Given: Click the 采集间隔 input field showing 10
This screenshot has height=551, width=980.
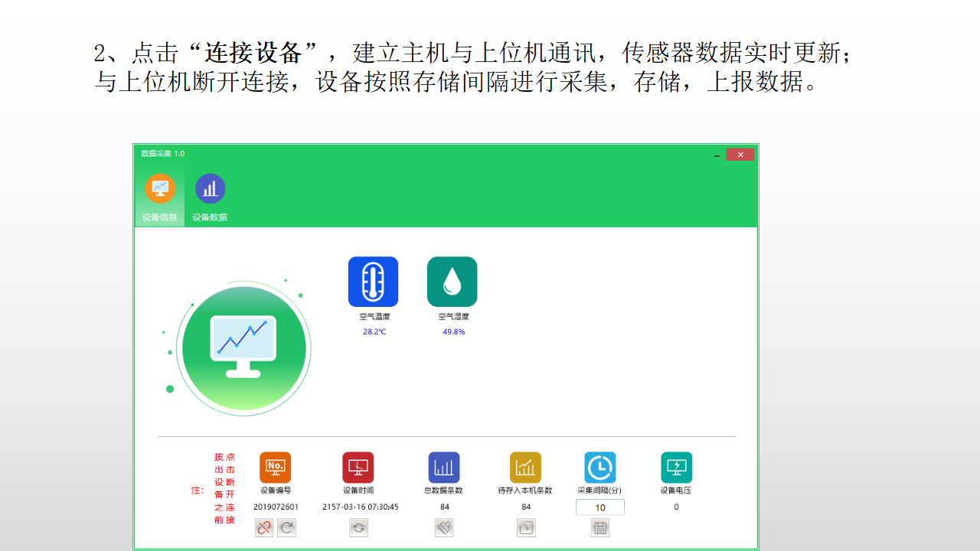Looking at the screenshot, I should click(x=600, y=507).
